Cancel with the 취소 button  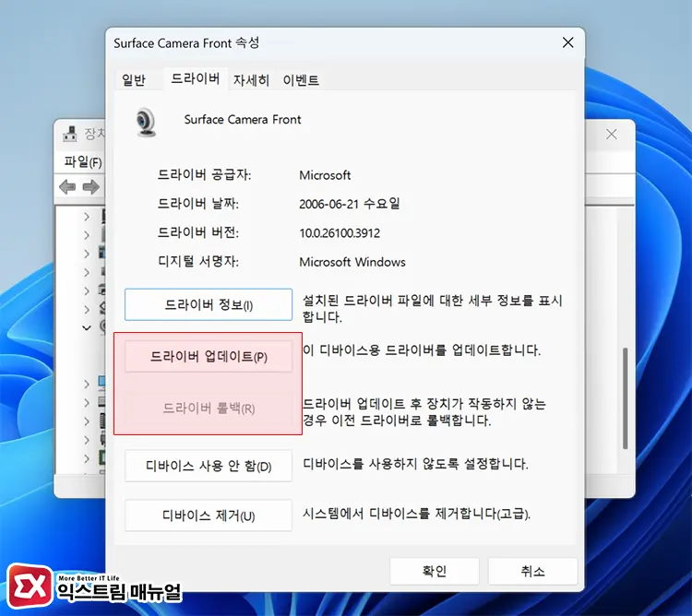(532, 571)
